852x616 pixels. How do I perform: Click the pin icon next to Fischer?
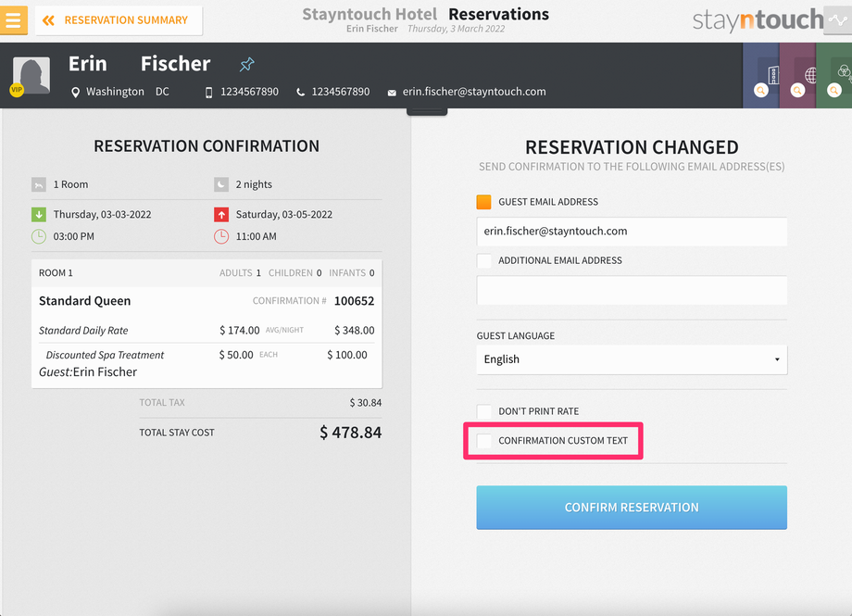tap(246, 64)
